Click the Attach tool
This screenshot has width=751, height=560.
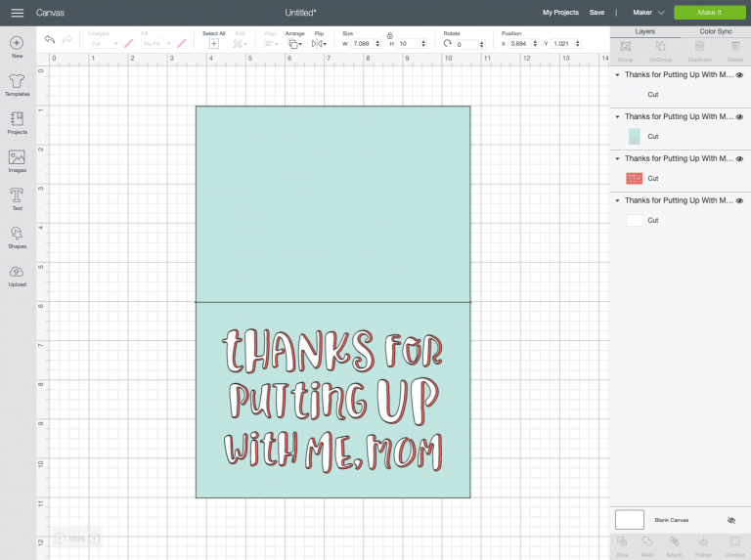click(674, 546)
